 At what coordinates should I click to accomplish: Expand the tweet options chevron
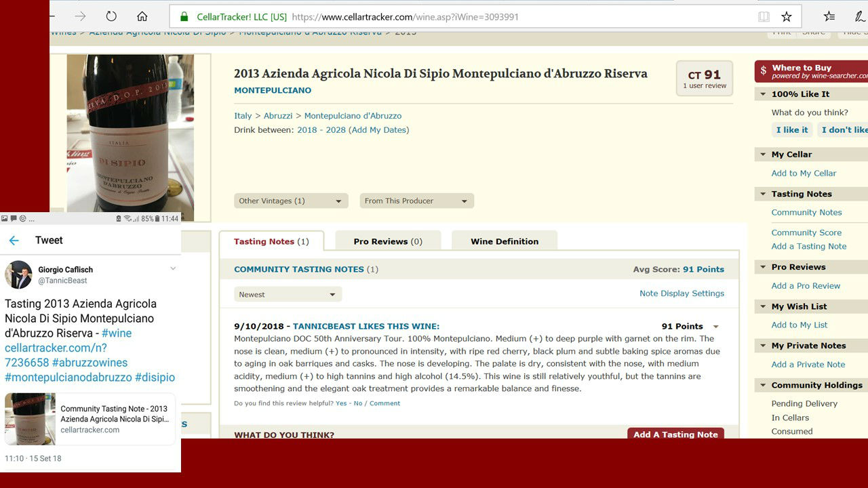173,269
